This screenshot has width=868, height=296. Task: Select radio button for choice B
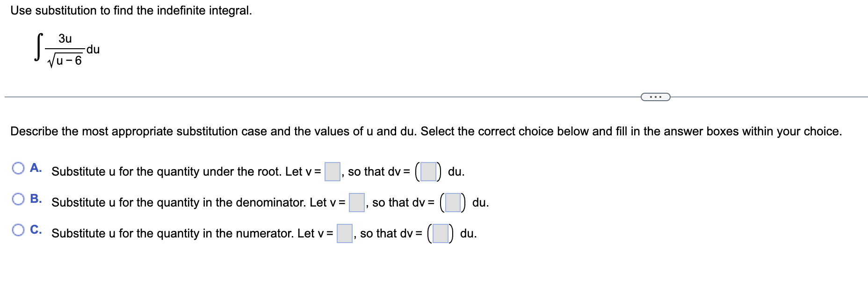pos(18,199)
